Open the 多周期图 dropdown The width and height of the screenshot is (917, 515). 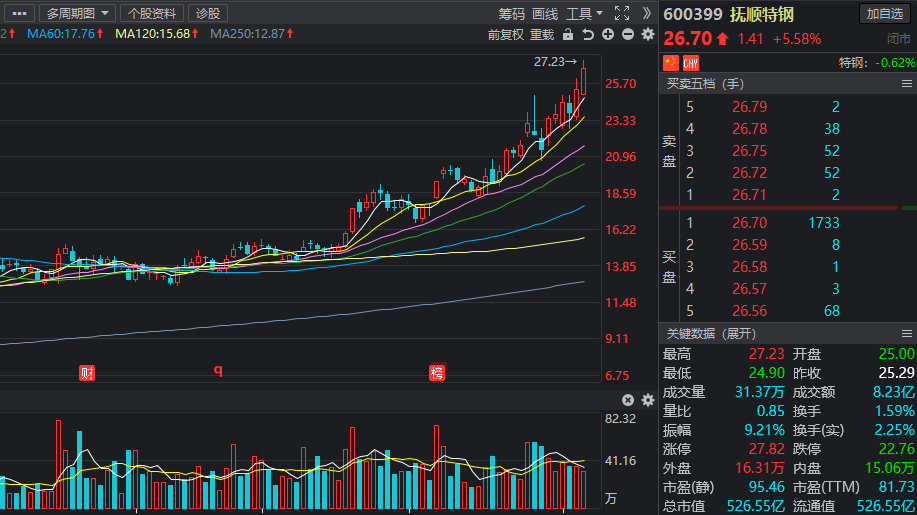click(x=77, y=13)
